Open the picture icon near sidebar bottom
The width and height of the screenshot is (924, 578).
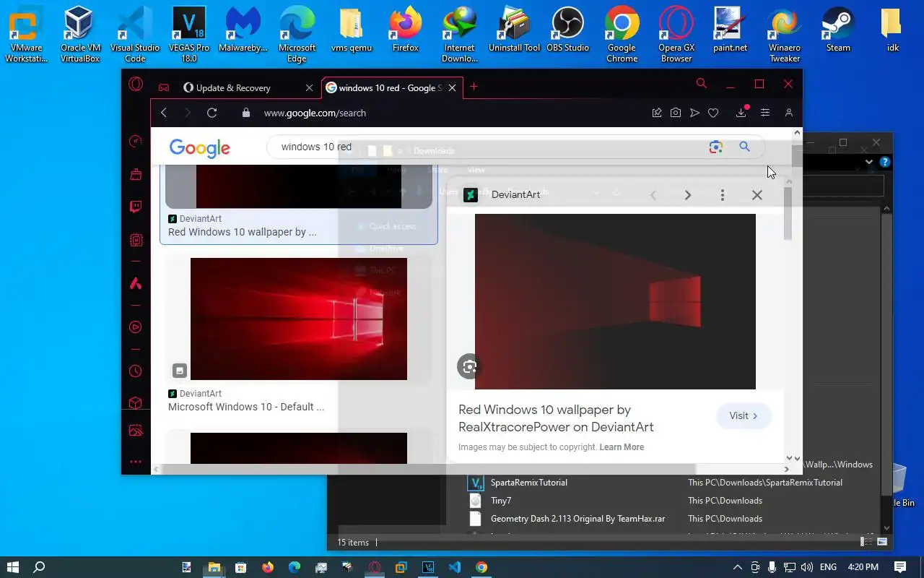tap(136, 431)
